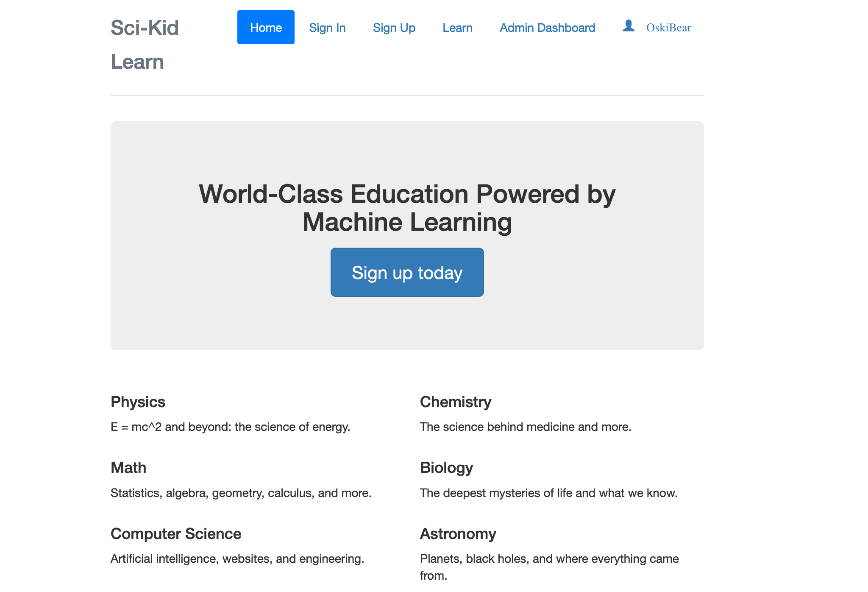This screenshot has width=868, height=592.
Task: Click the Math description listing statistics, algebra
Action: click(241, 493)
